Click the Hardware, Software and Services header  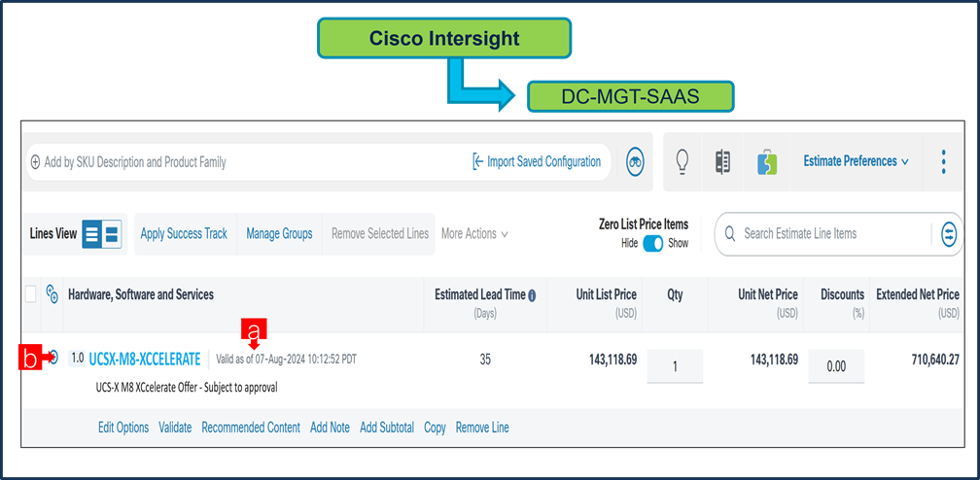tap(141, 294)
